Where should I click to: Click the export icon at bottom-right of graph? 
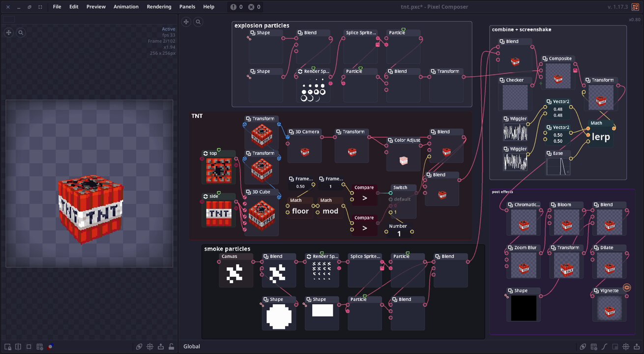[636, 347]
